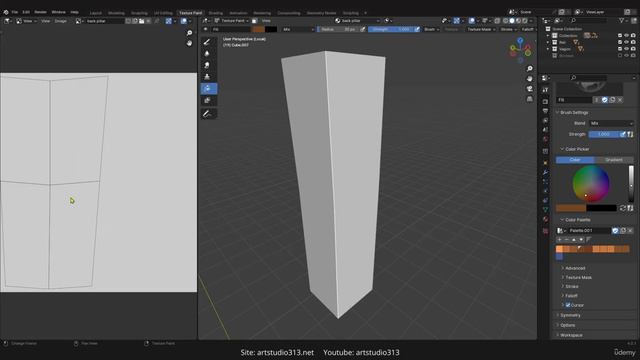Open the Modifiers wrench properties tab
This screenshot has width=640, height=360.
[545, 173]
